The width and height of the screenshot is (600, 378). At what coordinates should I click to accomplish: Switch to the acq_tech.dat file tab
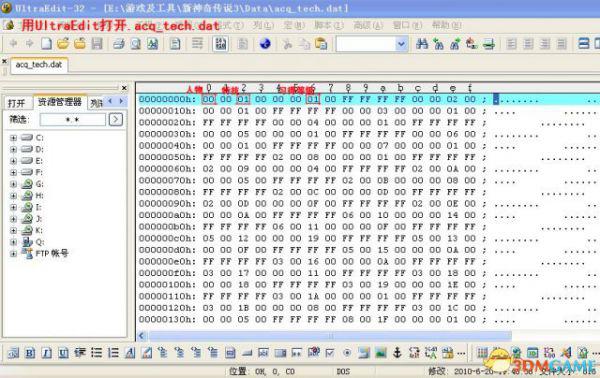tap(39, 65)
